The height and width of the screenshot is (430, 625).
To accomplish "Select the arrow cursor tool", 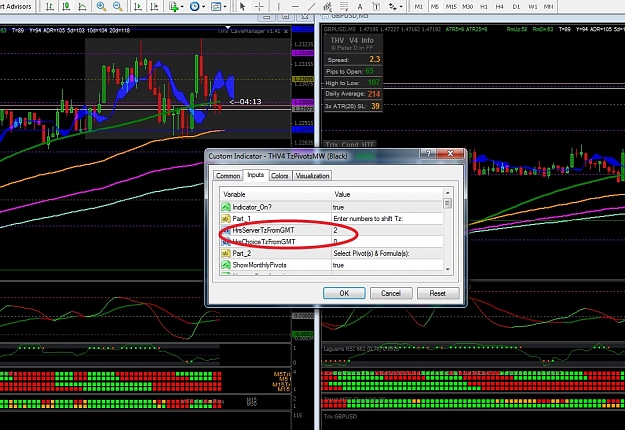I will (242, 6).
